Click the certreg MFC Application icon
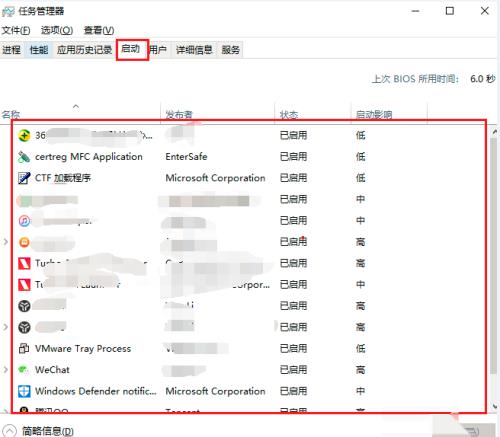Screen dimensions: 500x437 click(x=24, y=157)
